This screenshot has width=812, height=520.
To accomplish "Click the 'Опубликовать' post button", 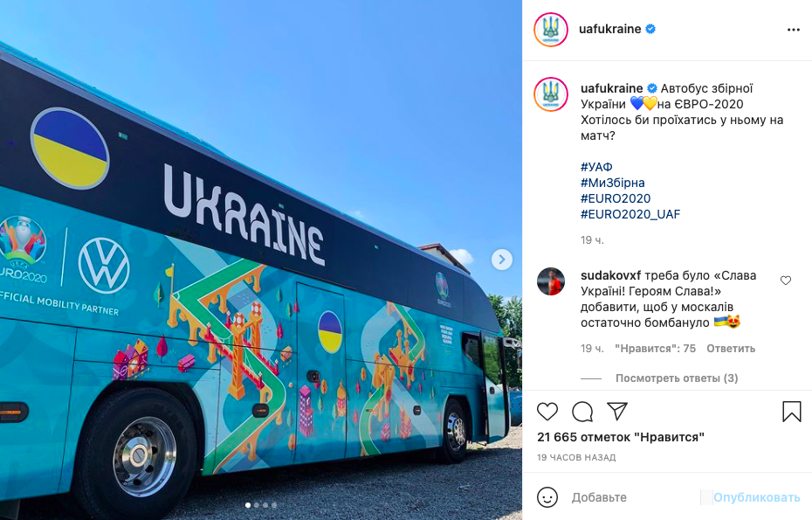I will (757, 497).
